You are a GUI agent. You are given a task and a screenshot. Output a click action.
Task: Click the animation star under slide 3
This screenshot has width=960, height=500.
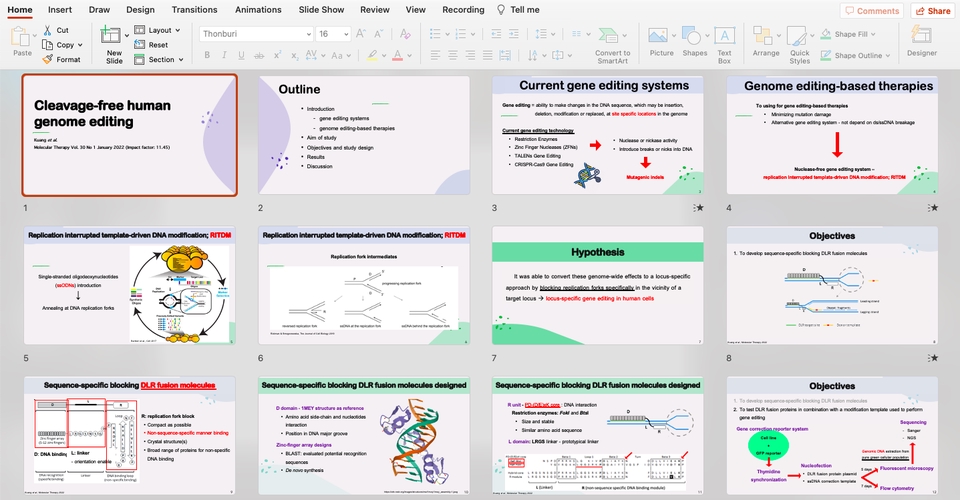click(699, 207)
